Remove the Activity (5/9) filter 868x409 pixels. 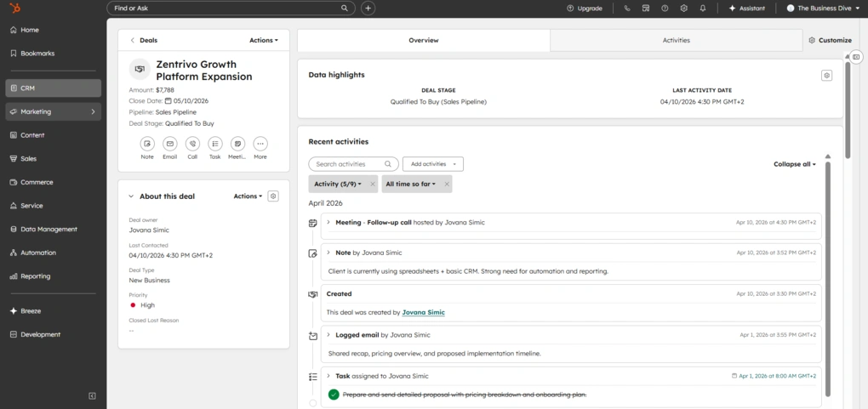coord(372,184)
